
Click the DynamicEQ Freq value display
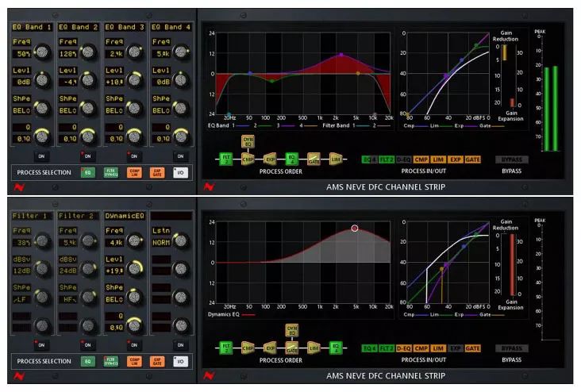[114, 243]
